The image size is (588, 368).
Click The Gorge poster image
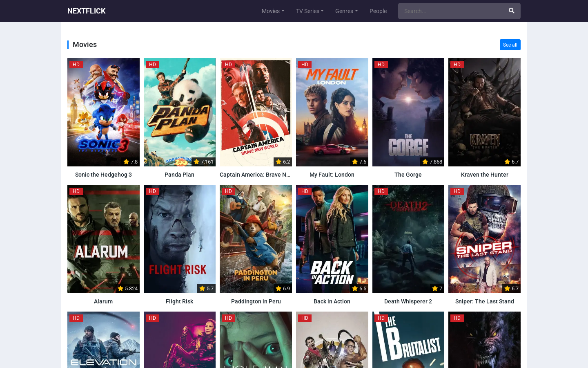coord(408,112)
